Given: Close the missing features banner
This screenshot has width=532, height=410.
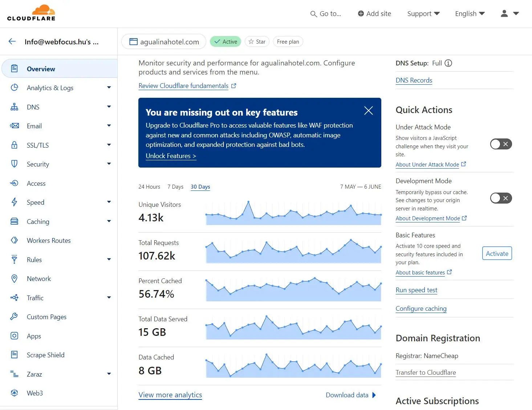Looking at the screenshot, I should (369, 110).
